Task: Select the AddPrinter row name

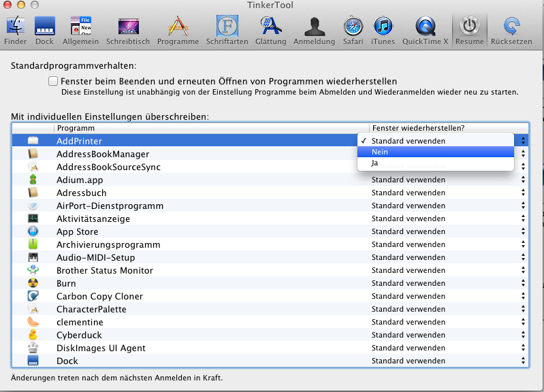Action: [79, 141]
